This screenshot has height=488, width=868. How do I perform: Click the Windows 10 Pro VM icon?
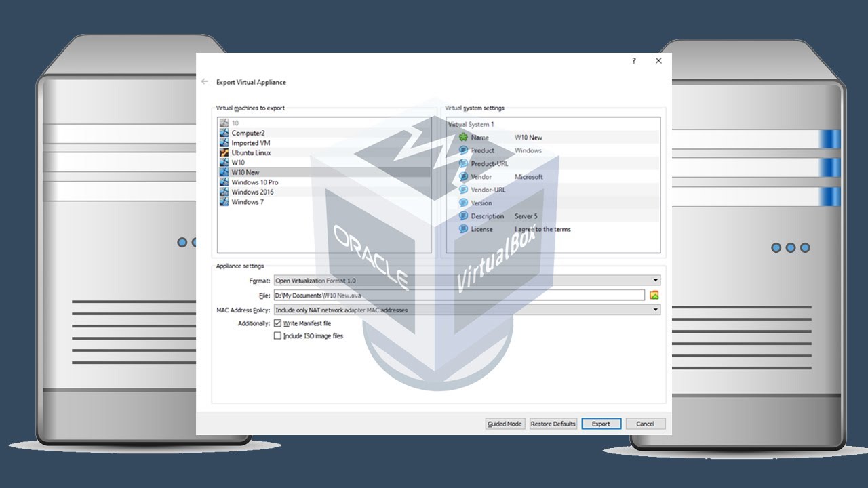(224, 182)
